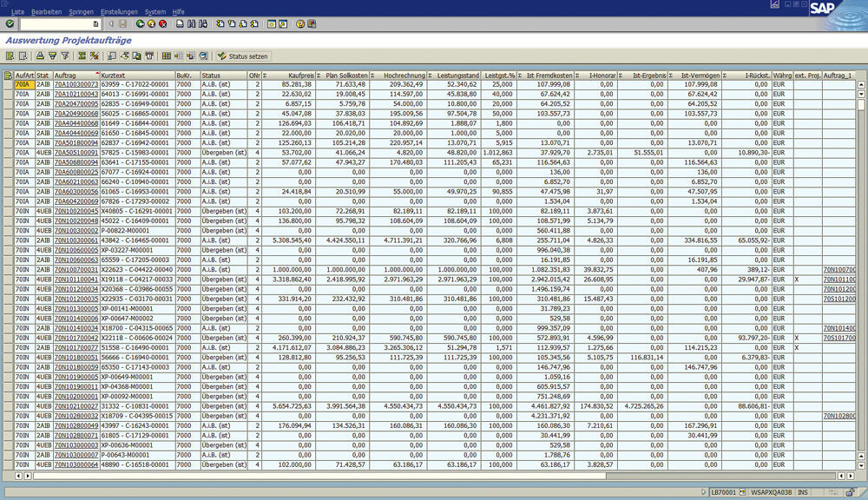Image resolution: width=868 pixels, height=500 pixels.
Task: Open the yellow Help question mark icon
Action: (300, 23)
